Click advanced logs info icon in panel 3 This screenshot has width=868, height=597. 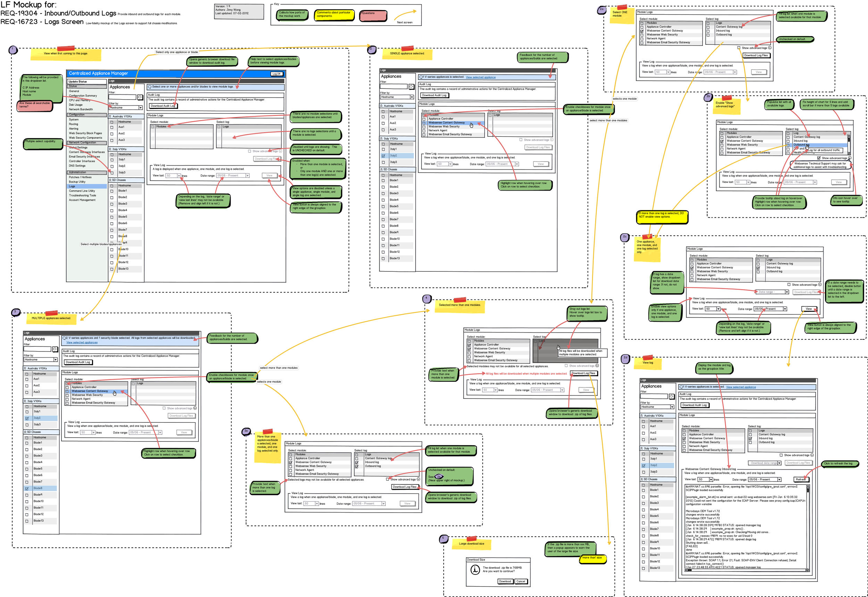pyautogui.click(x=195, y=408)
